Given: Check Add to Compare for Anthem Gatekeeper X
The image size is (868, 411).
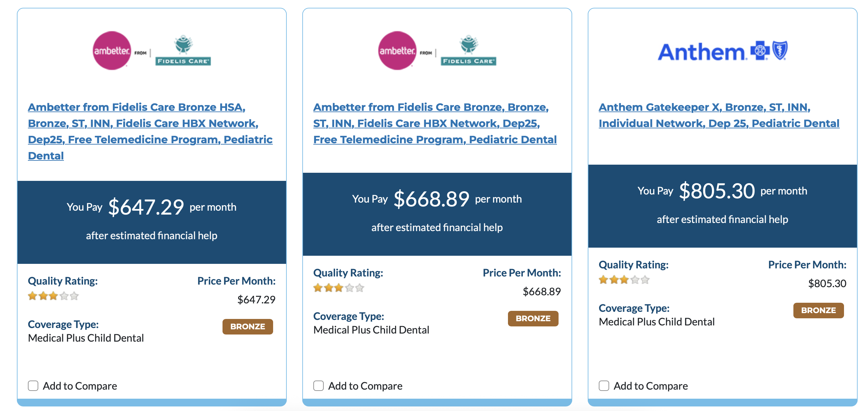Looking at the screenshot, I should 604,386.
